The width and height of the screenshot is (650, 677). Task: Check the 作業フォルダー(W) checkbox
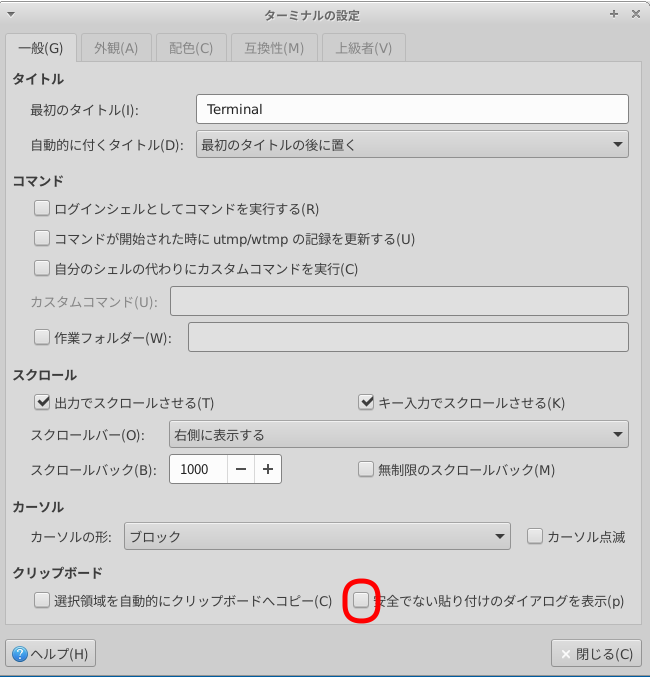(x=42, y=337)
